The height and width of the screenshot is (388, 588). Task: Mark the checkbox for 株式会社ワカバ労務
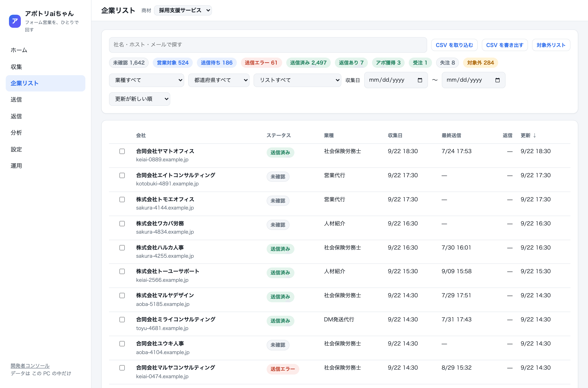(x=122, y=224)
